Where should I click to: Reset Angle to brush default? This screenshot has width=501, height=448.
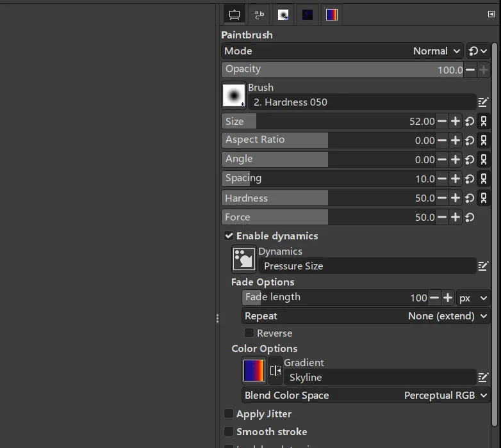tap(470, 159)
